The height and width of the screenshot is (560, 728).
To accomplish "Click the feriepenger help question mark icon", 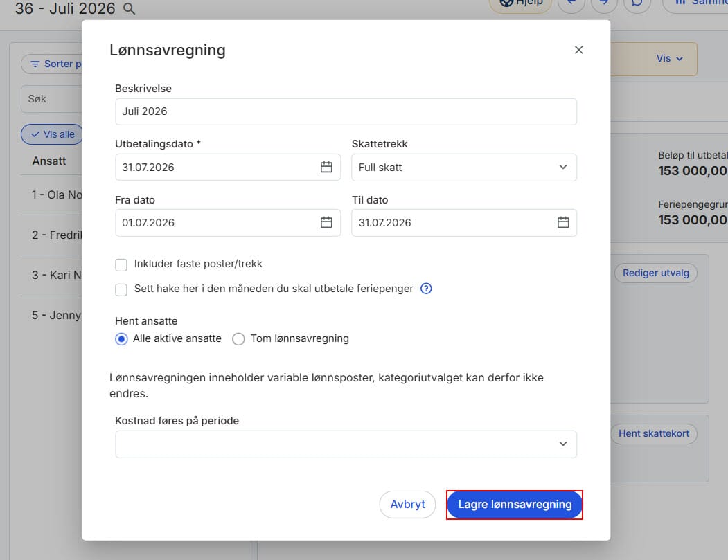I will 426,289.
